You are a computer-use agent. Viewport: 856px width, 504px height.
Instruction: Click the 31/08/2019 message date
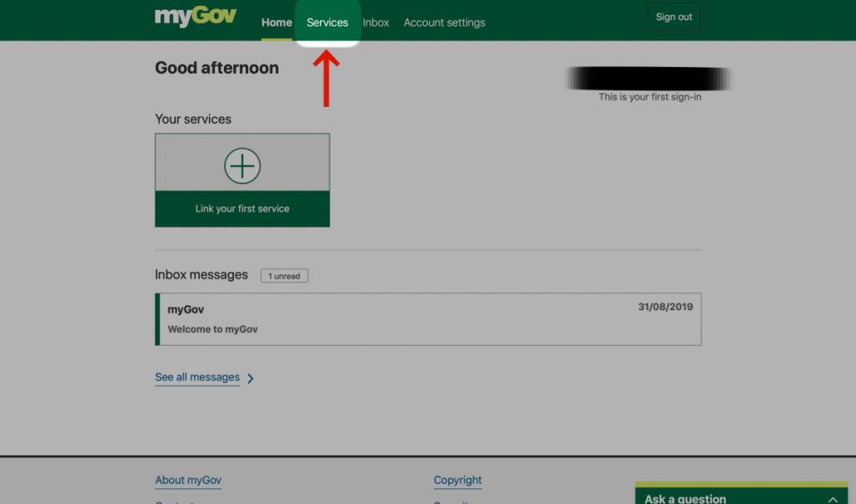point(665,307)
